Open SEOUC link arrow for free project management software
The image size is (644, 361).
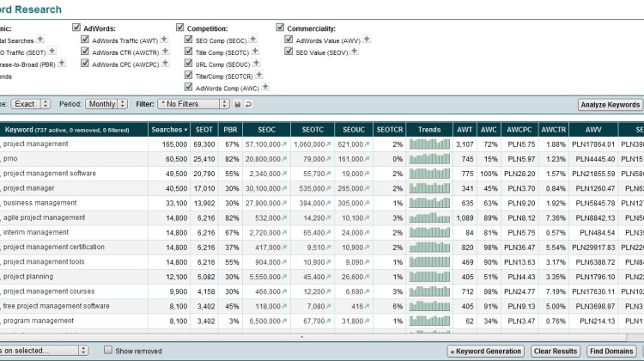point(367,306)
